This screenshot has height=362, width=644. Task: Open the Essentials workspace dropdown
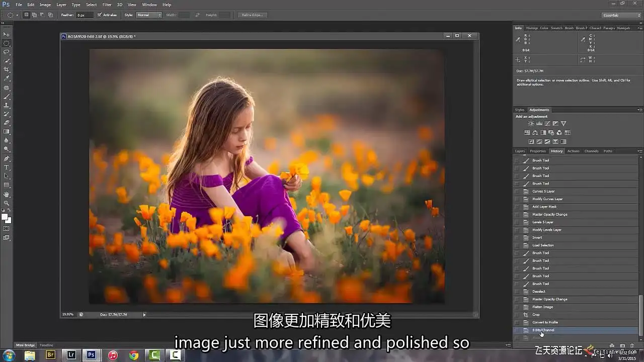click(621, 15)
